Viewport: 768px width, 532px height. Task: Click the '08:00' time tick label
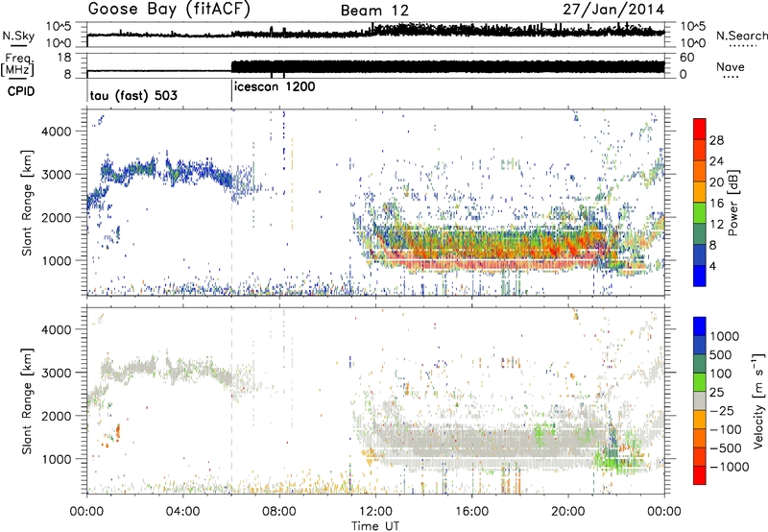(x=279, y=512)
